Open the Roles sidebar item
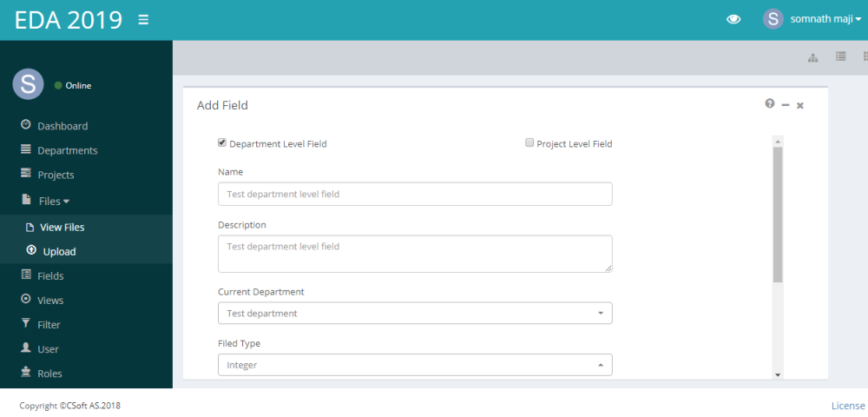 [49, 374]
